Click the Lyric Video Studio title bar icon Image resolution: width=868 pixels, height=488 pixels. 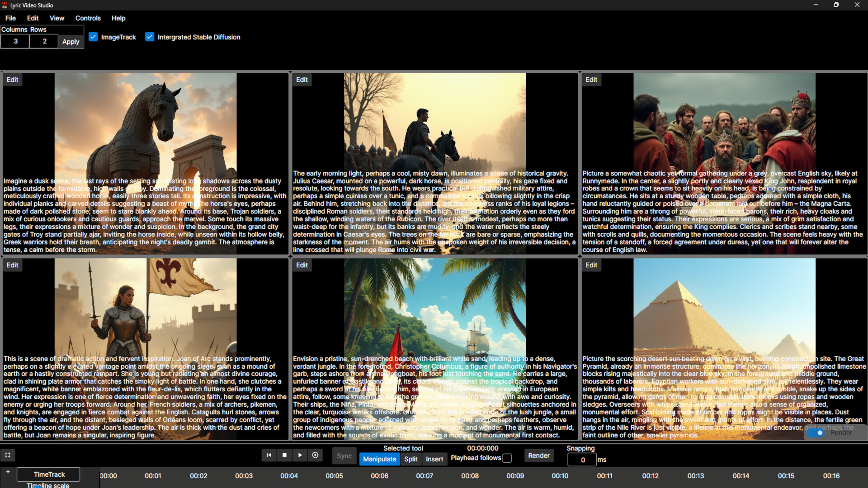coord(5,5)
